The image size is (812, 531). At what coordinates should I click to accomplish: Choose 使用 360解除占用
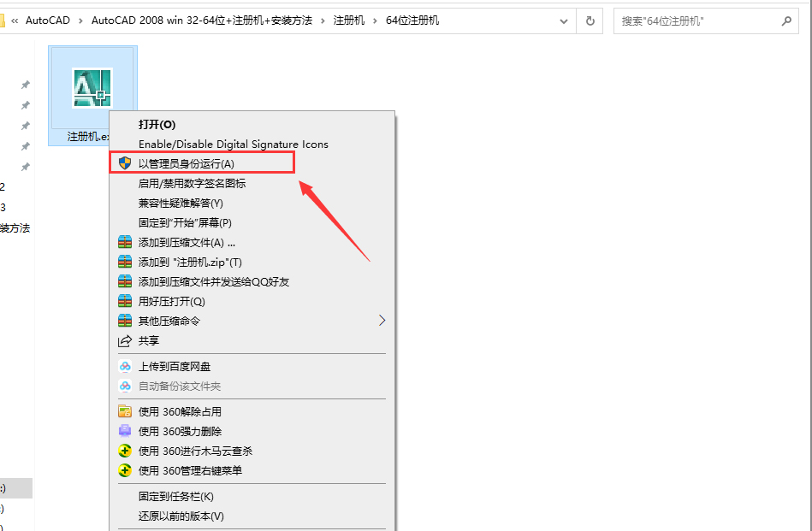tap(180, 411)
